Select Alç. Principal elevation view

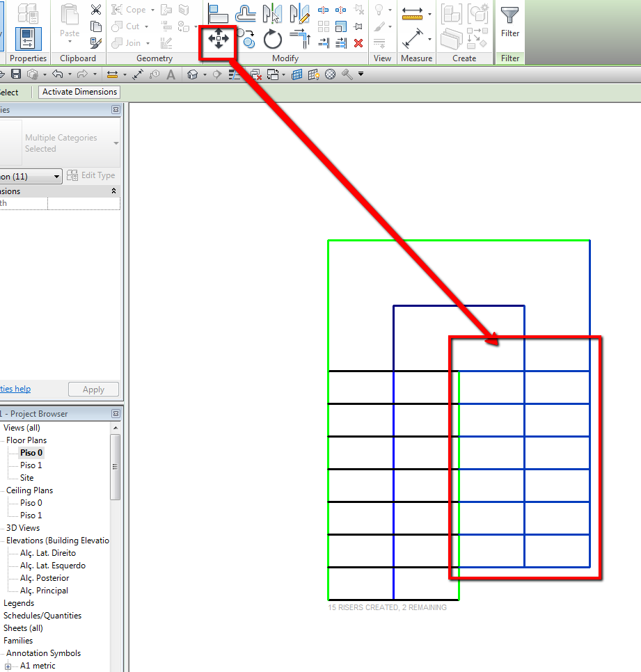click(44, 591)
